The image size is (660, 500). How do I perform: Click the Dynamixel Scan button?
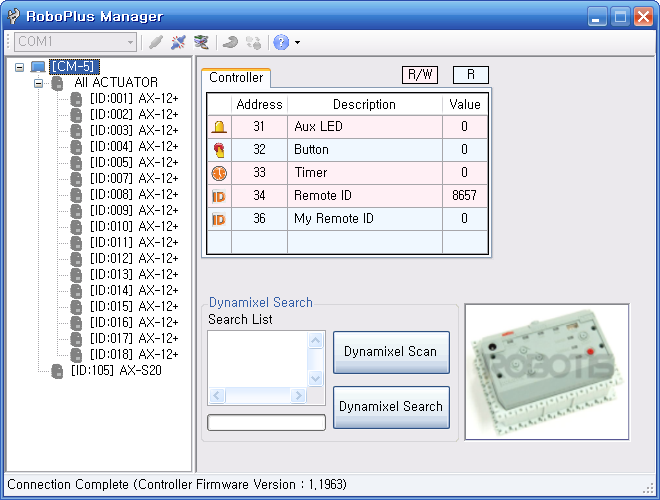(391, 352)
